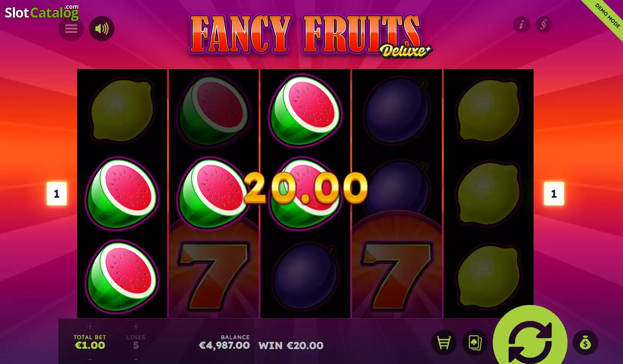Click the Demo Mode ribbon

(x=607, y=16)
